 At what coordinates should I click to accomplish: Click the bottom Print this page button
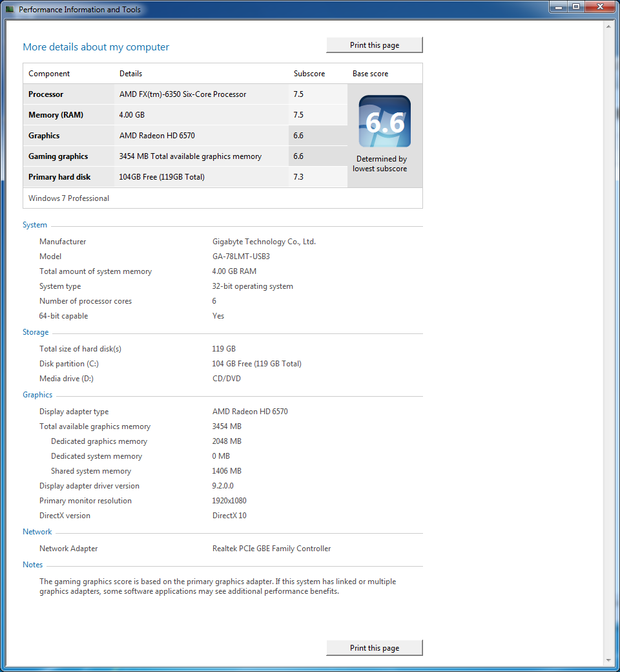point(375,648)
